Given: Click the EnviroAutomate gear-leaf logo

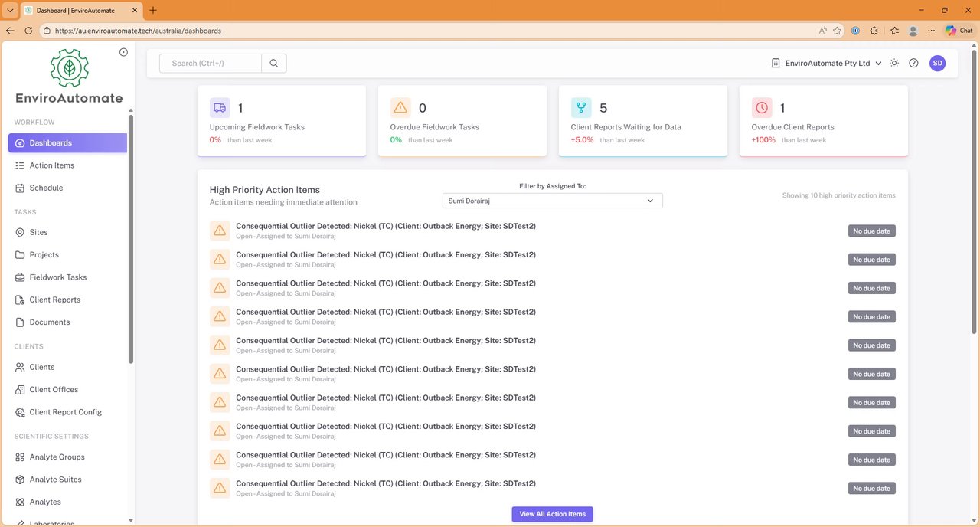Looking at the screenshot, I should click(69, 68).
